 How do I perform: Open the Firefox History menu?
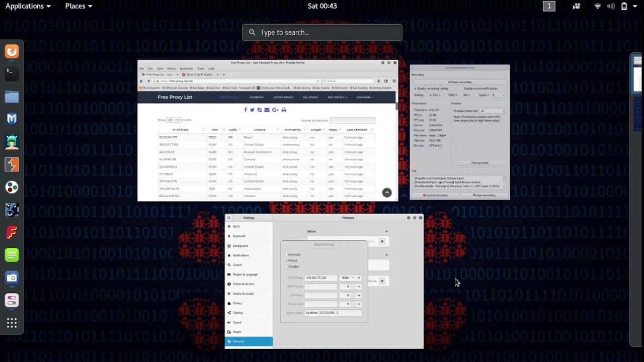(171, 68)
